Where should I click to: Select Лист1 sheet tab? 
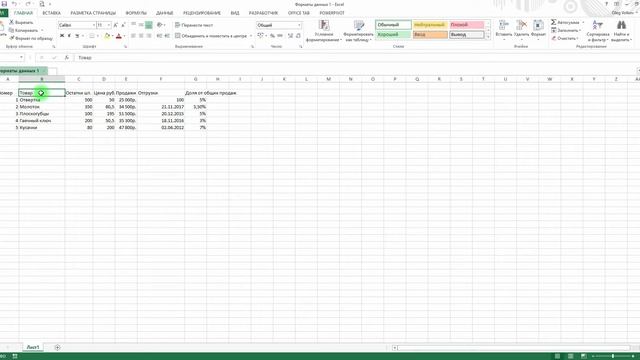[x=33, y=347]
